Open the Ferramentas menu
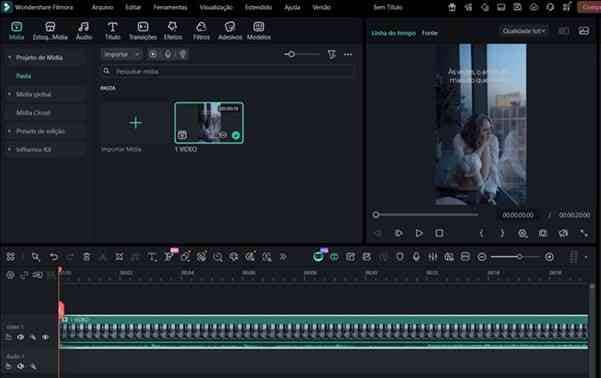This screenshot has width=601, height=378. coord(170,7)
